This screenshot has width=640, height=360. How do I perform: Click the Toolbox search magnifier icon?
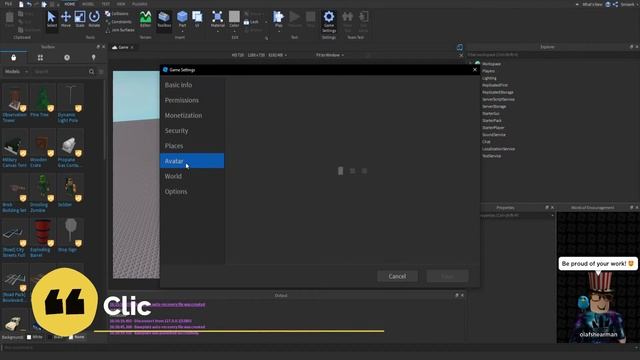click(91, 71)
